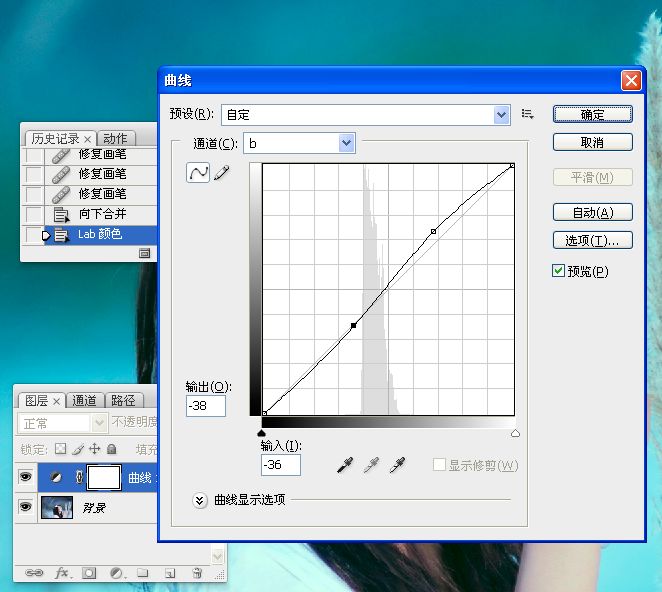Select the pencil draw-curve tool
662x592 pixels.
click(x=221, y=173)
